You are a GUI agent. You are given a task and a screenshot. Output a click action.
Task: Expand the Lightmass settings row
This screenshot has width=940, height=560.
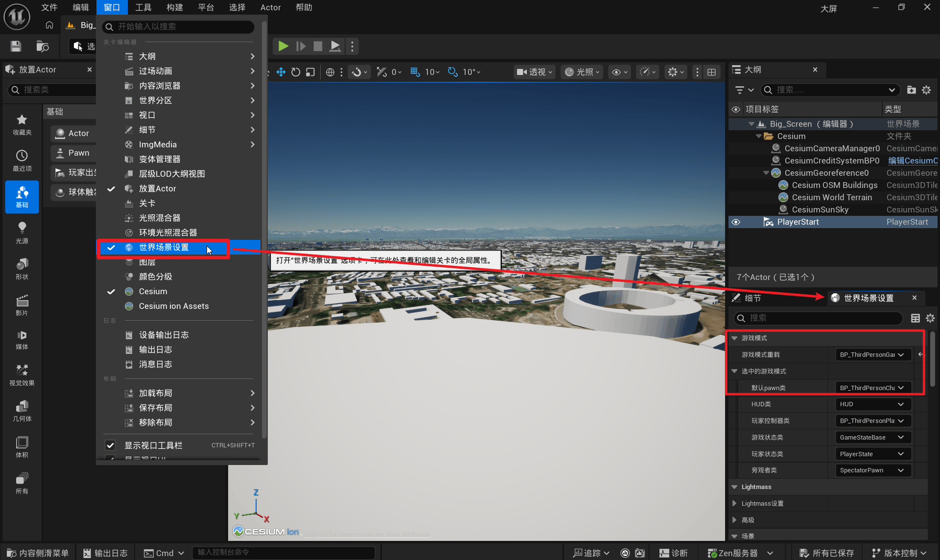[x=734, y=503]
